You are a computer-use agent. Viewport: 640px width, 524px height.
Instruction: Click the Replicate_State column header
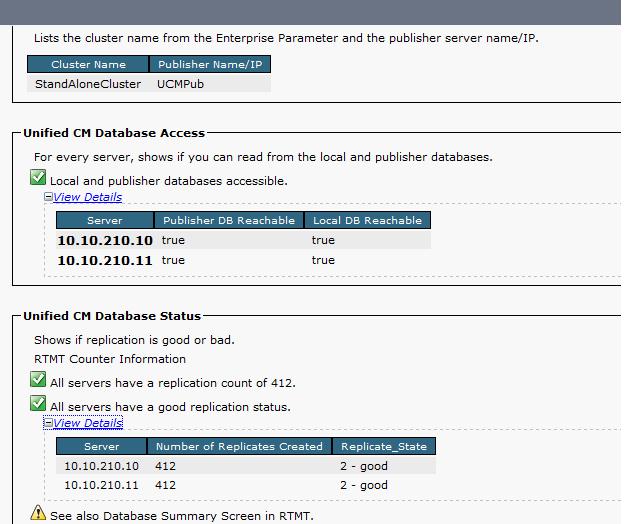pos(384,446)
